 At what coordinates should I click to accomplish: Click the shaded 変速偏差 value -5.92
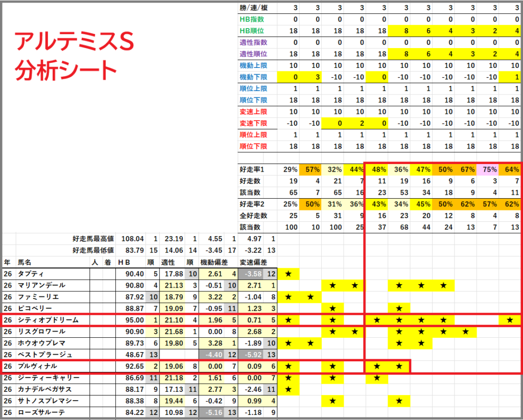251,355
